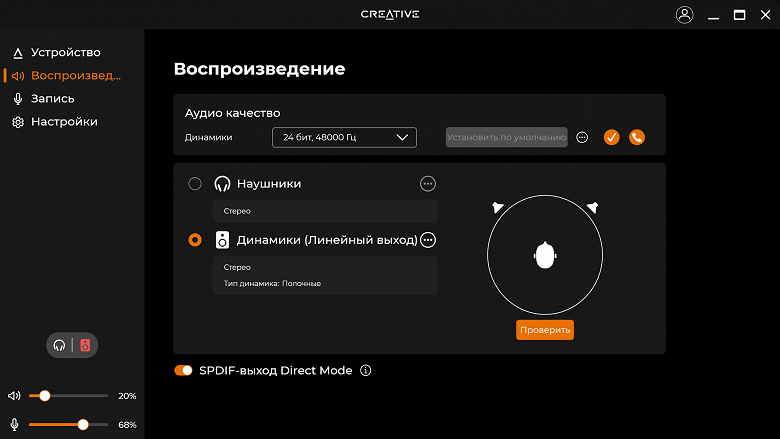
Task: Click the sound icon beside Воспроизведение
Action: click(18, 76)
